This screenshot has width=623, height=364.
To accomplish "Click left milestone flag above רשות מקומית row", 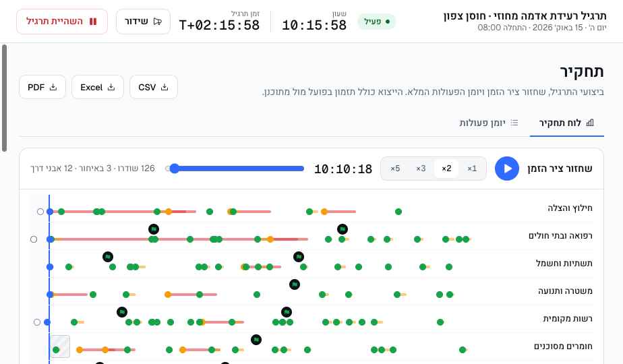I will [122, 312].
